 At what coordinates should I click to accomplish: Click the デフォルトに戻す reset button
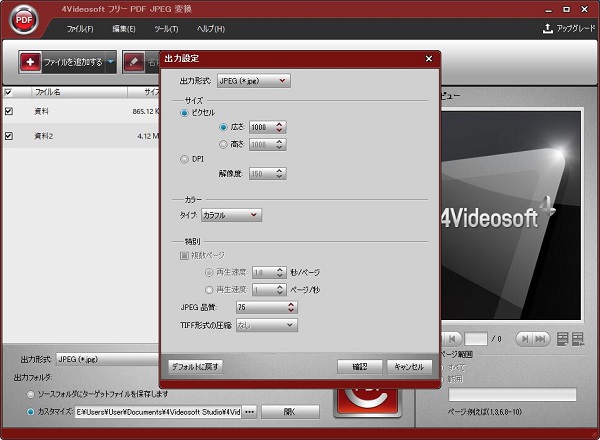coord(196,366)
